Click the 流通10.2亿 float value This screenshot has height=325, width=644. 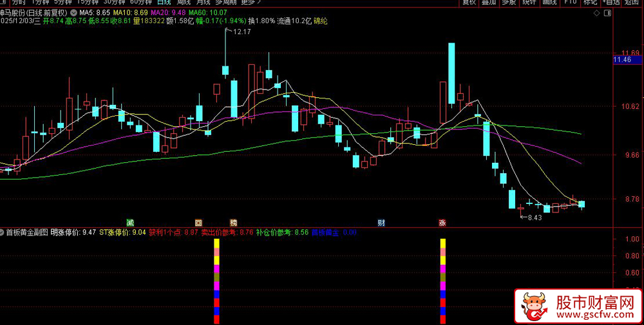tap(295, 21)
